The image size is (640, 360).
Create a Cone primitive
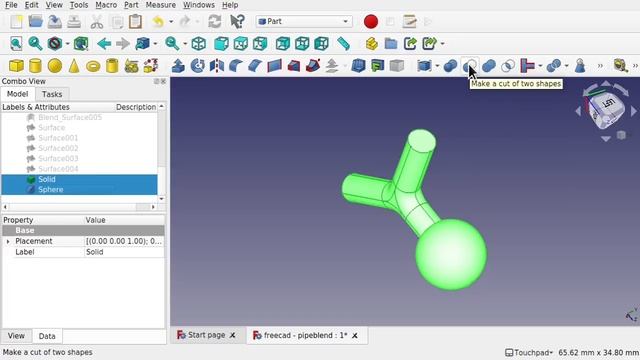pos(74,66)
